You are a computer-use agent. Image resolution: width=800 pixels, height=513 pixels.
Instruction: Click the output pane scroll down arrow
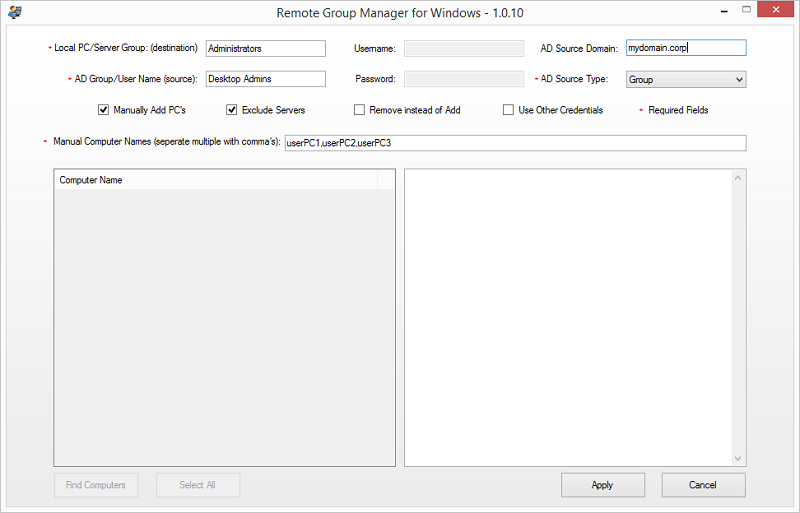738,458
